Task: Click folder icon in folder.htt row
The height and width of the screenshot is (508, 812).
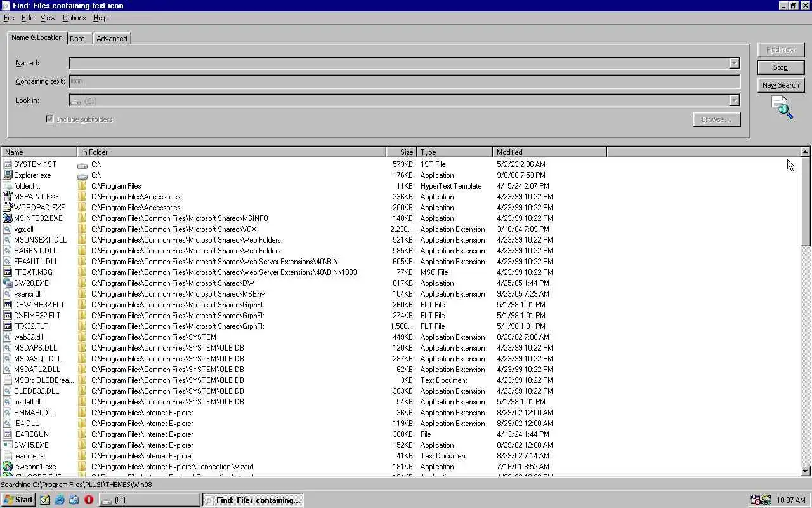Action: (82, 186)
